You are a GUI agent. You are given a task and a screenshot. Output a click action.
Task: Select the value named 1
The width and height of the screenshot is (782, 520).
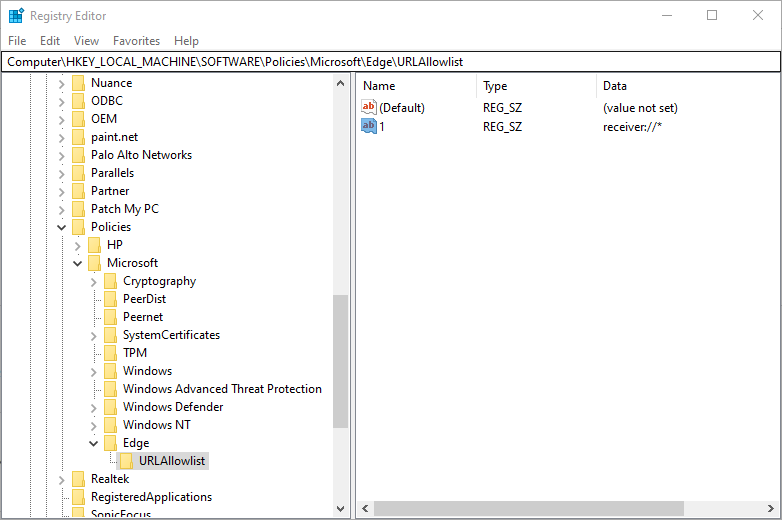pos(382,127)
